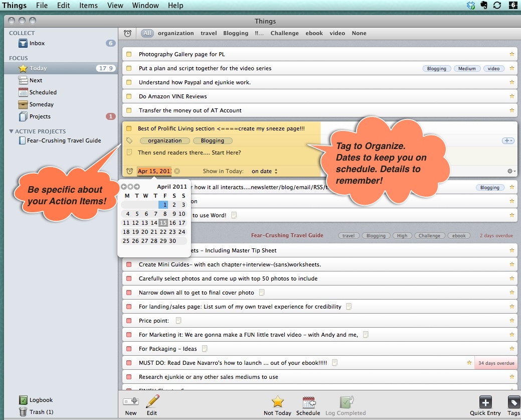Clear the Apr 15 due date
Image resolution: width=521 pixels, height=420 pixels.
(x=177, y=171)
